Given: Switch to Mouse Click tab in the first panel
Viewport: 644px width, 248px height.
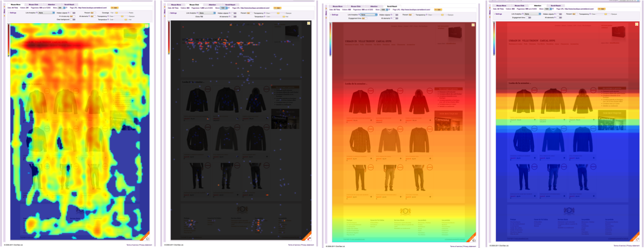Looking at the screenshot, I should pos(34,5).
